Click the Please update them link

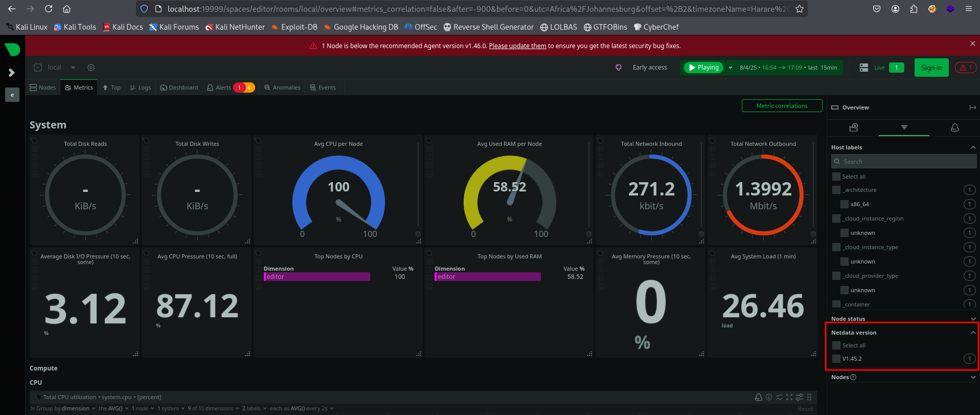click(517, 46)
